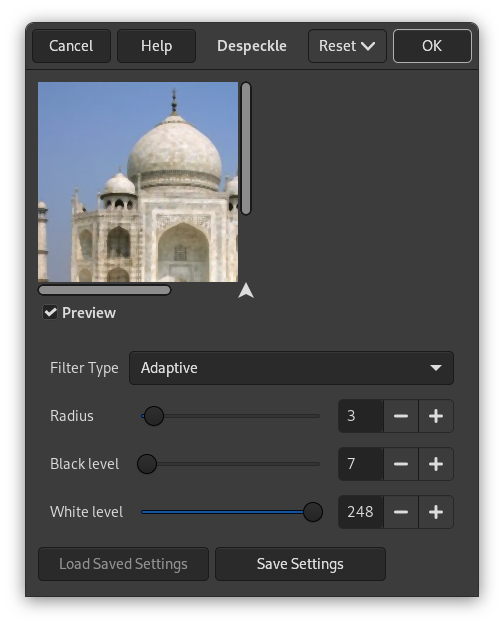Click the Radius slider handle
Viewport: 504px width, 625px height.
pos(154,416)
